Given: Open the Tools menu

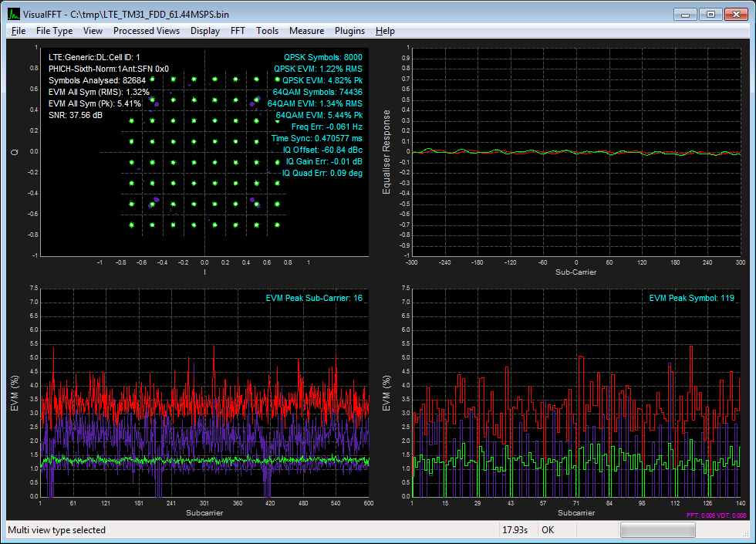Looking at the screenshot, I should 267,31.
